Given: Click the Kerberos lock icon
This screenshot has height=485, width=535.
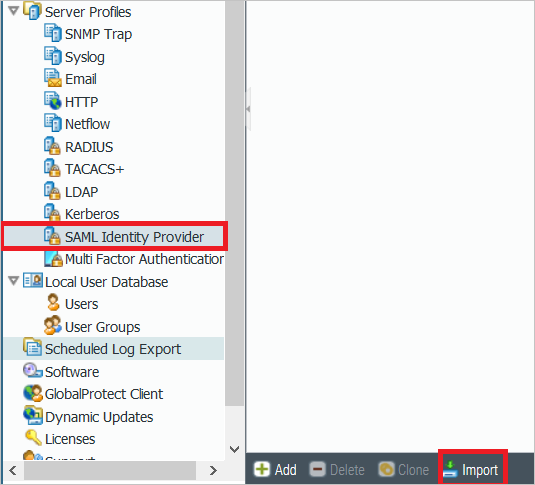Looking at the screenshot, I should tap(53, 213).
